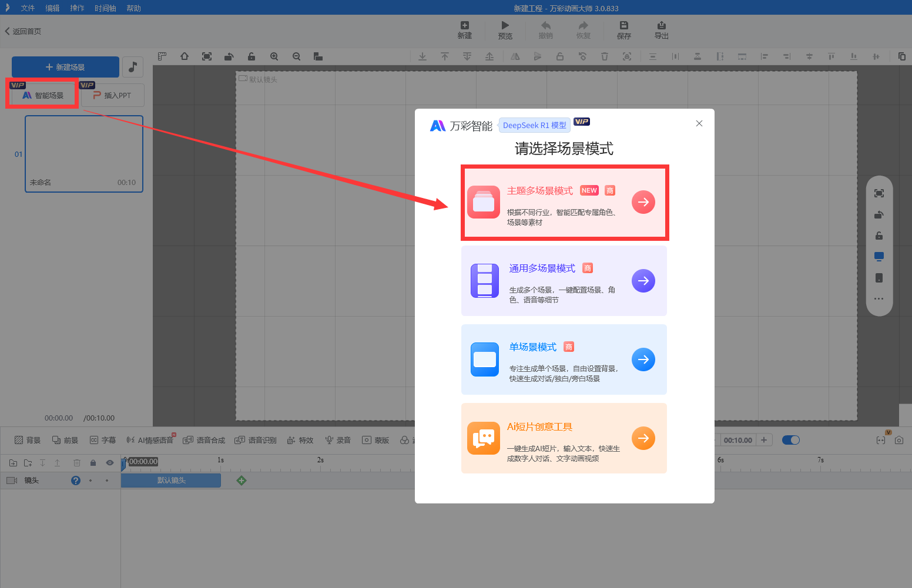The image size is (912, 588).
Task: Click the 智能场景 button in left panel
Action: click(x=43, y=95)
